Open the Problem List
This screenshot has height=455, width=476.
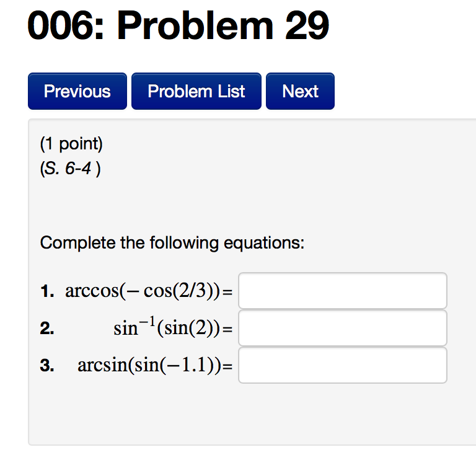pos(196,91)
